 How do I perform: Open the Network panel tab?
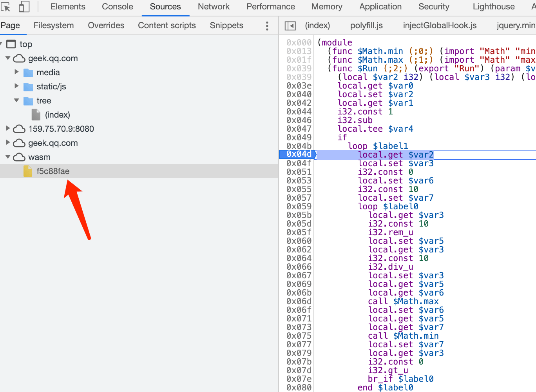coord(214,7)
